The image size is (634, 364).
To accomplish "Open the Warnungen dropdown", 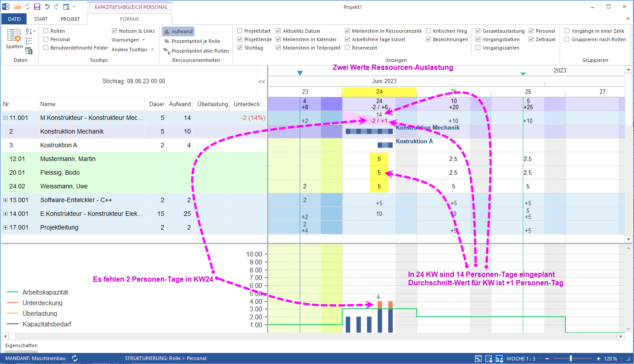I will (x=128, y=40).
